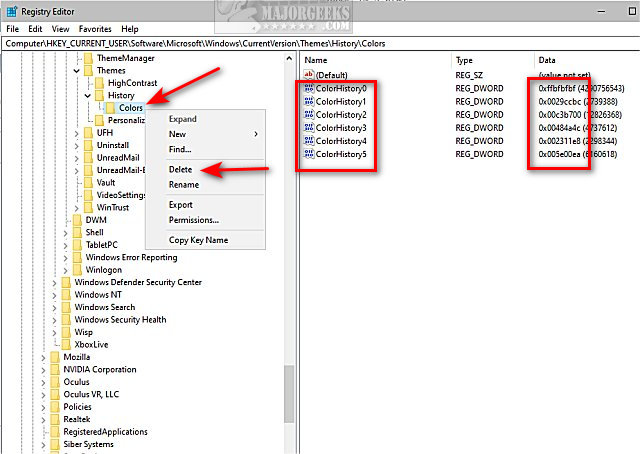The width and height of the screenshot is (640, 454).
Task: Click the ColorHistory0 DWORD value icon
Action: 309,88
